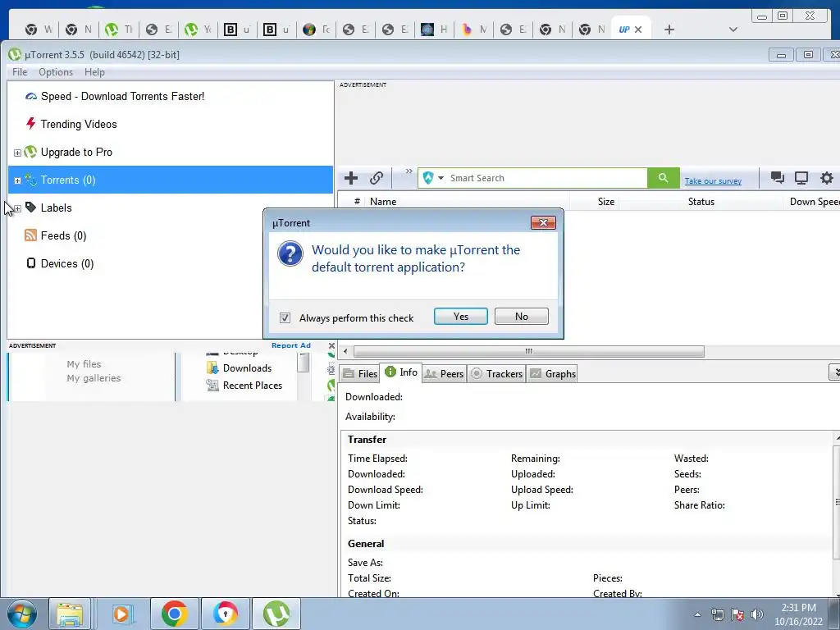Switch to the Trackers tab

tap(496, 373)
